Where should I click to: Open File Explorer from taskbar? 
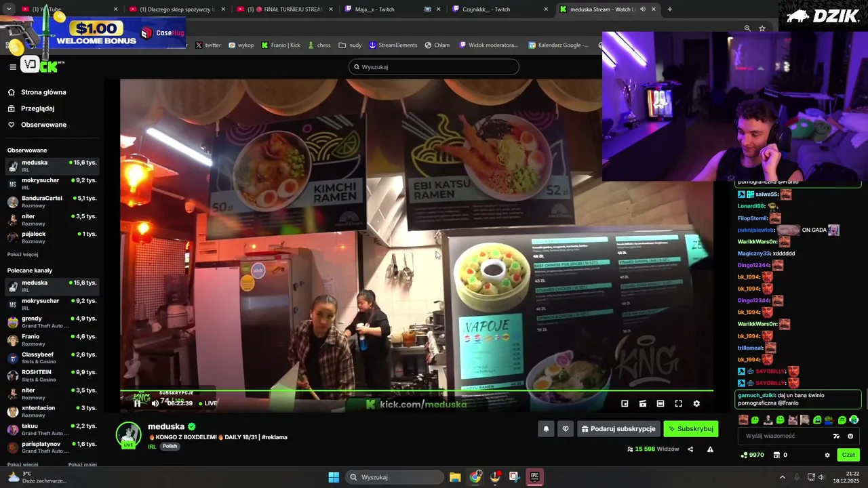coord(455,477)
